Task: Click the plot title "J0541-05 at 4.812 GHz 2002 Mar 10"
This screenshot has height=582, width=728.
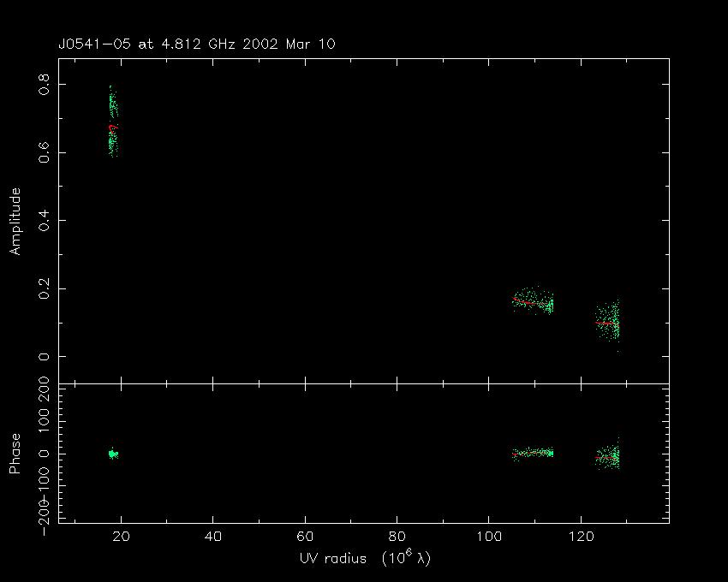Action: pyautogui.click(x=196, y=45)
